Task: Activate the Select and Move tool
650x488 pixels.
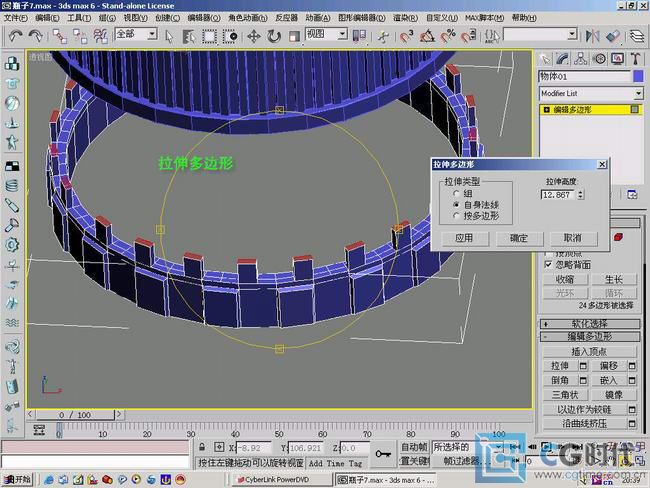Action: click(x=254, y=36)
